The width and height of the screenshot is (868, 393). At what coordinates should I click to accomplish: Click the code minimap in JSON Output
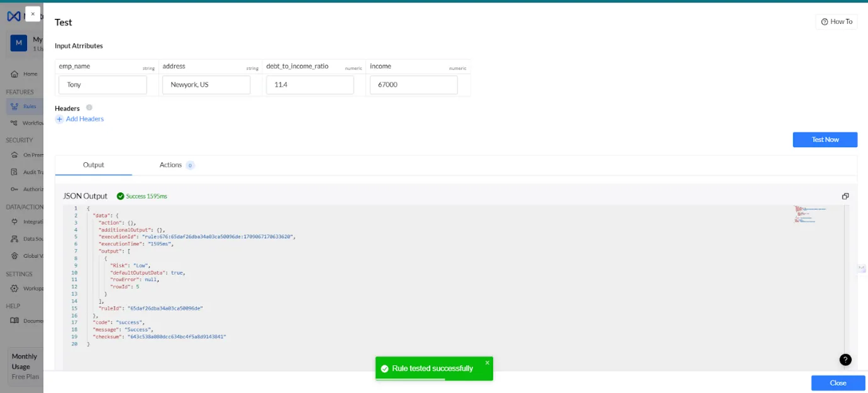point(810,214)
